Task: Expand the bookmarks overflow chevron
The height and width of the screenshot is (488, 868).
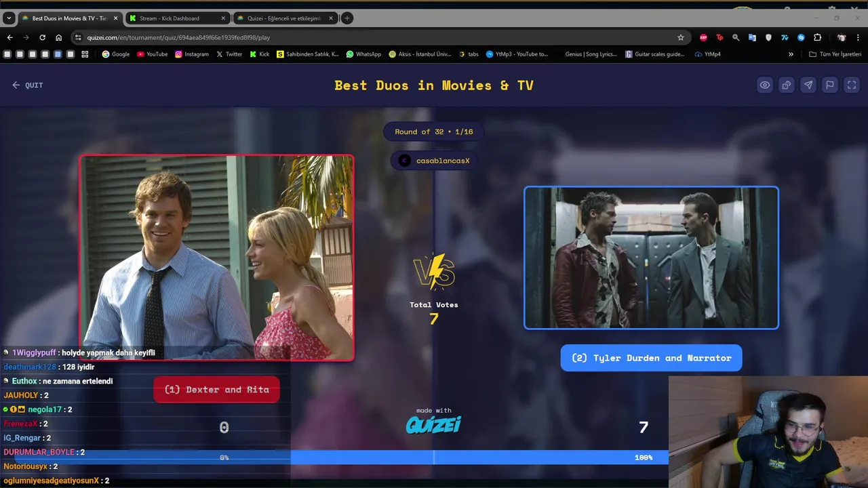Action: point(791,54)
